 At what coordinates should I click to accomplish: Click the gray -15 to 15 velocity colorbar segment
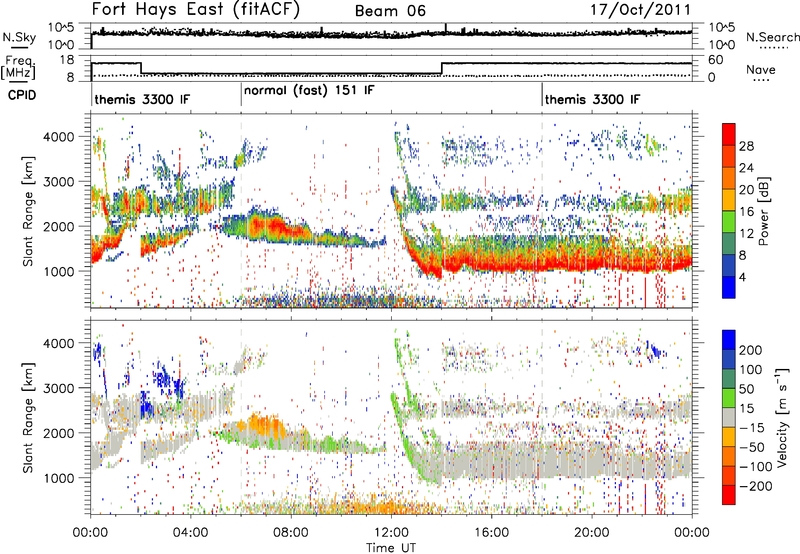(729, 417)
